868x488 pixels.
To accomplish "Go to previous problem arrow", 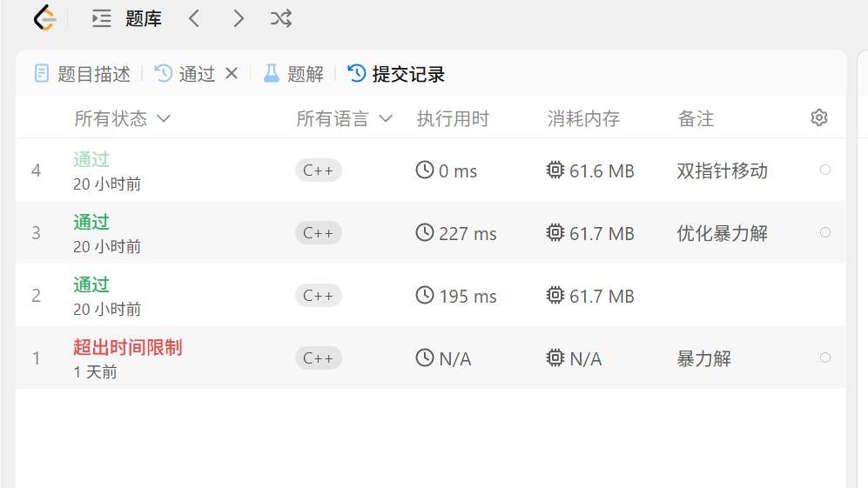I will pyautogui.click(x=194, y=18).
